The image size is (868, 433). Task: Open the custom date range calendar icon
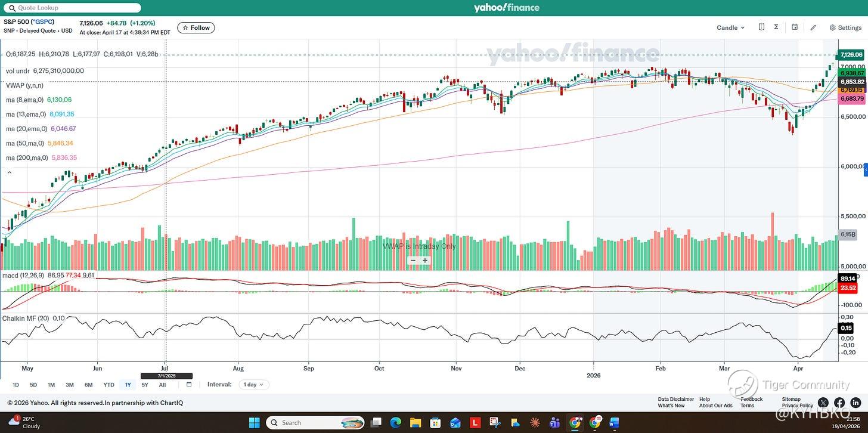pyautogui.click(x=189, y=385)
